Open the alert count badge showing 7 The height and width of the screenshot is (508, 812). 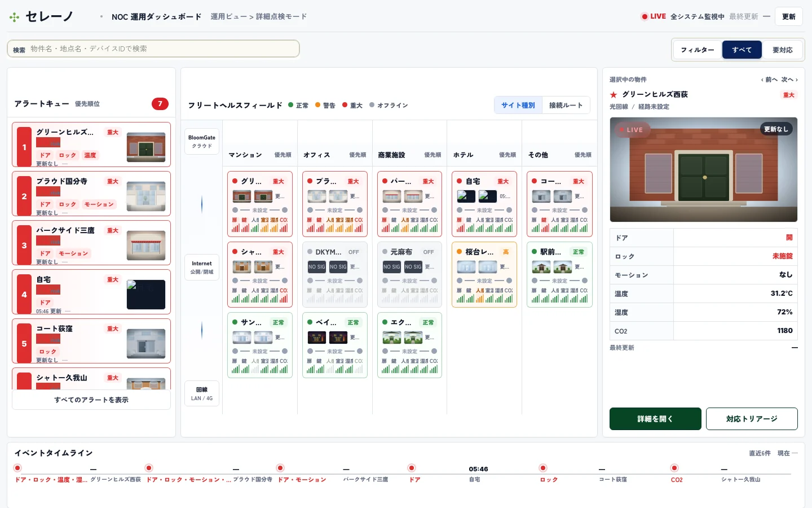160,104
